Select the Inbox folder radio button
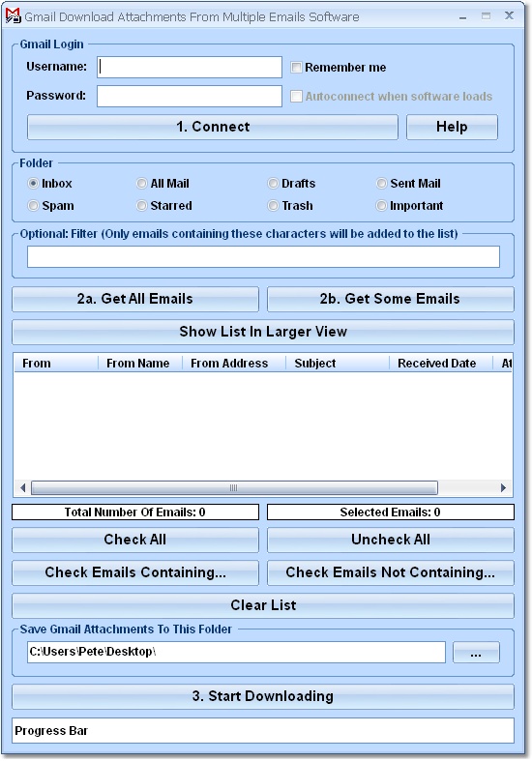This screenshot has width=532, height=761. pos(33,184)
